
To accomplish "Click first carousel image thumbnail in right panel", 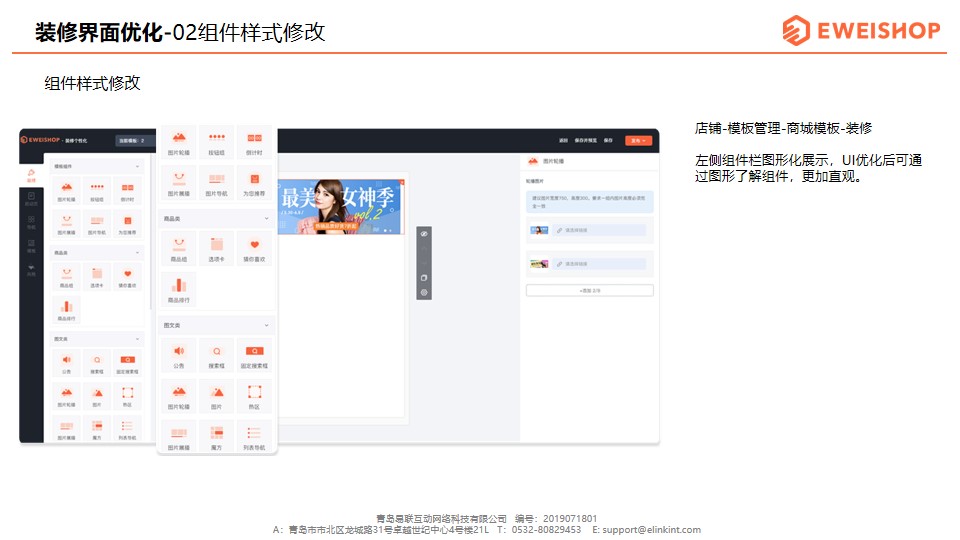I will [x=539, y=230].
